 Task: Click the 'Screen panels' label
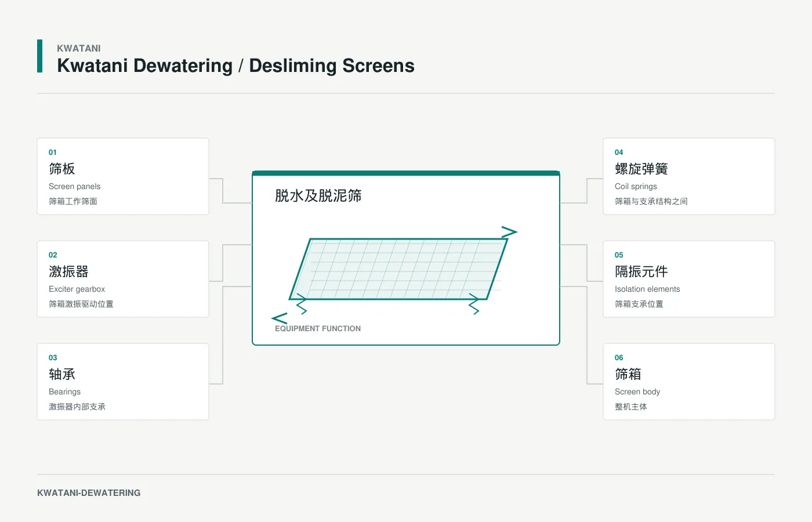click(75, 186)
